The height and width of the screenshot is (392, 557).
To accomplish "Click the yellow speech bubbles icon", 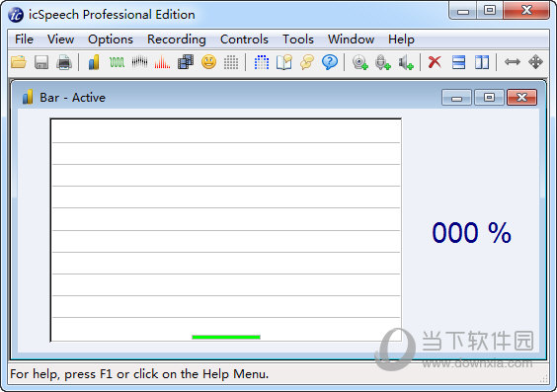I will pyautogui.click(x=307, y=62).
